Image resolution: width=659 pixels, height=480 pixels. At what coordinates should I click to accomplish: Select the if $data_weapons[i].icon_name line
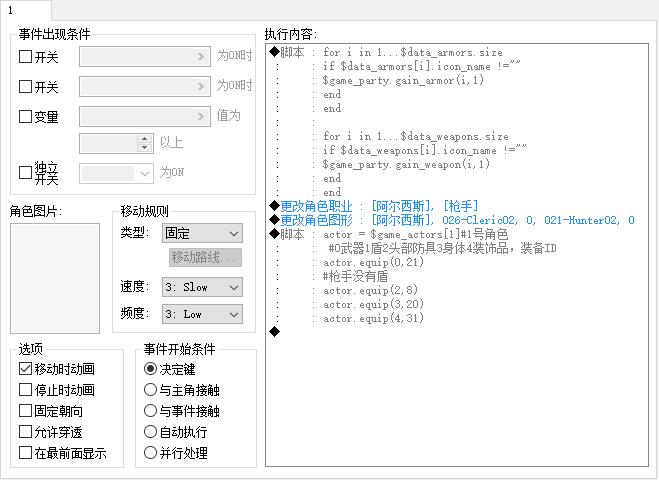(424, 150)
